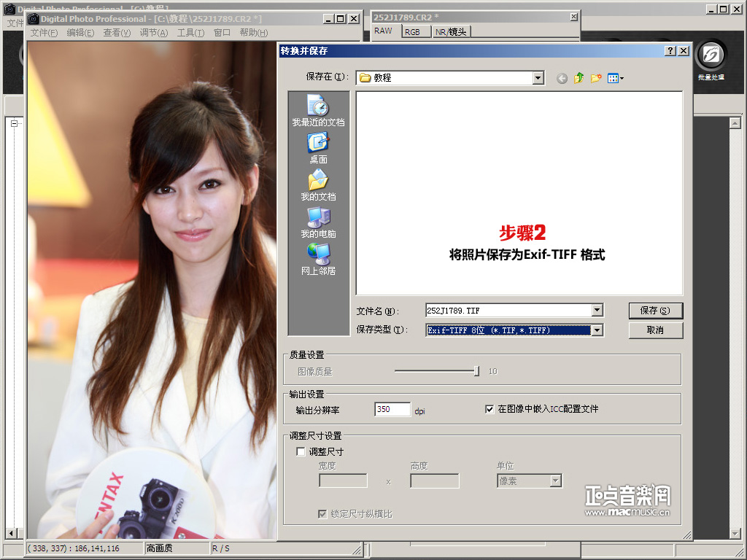Open the NR/镜头 tab
This screenshot has height=560, width=747.
coord(452,31)
